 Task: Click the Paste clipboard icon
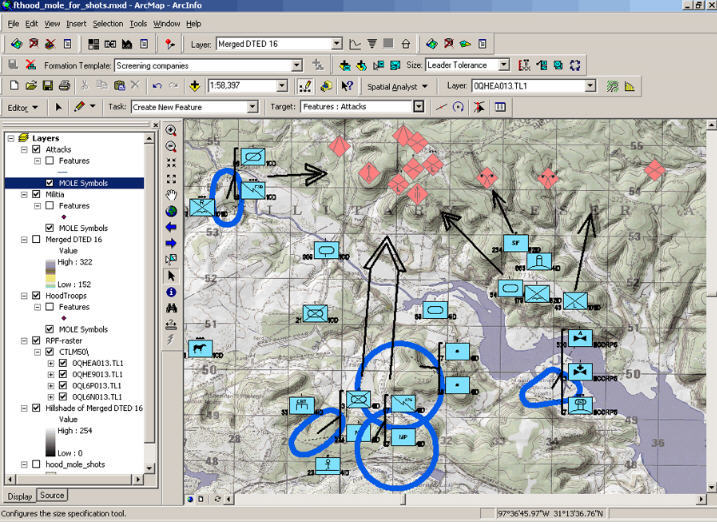119,86
